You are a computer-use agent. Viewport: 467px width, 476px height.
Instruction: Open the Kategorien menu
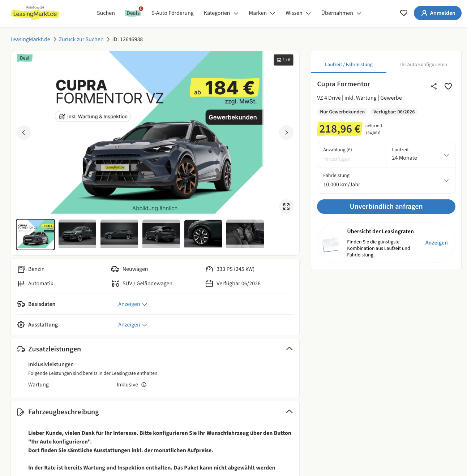click(x=221, y=13)
